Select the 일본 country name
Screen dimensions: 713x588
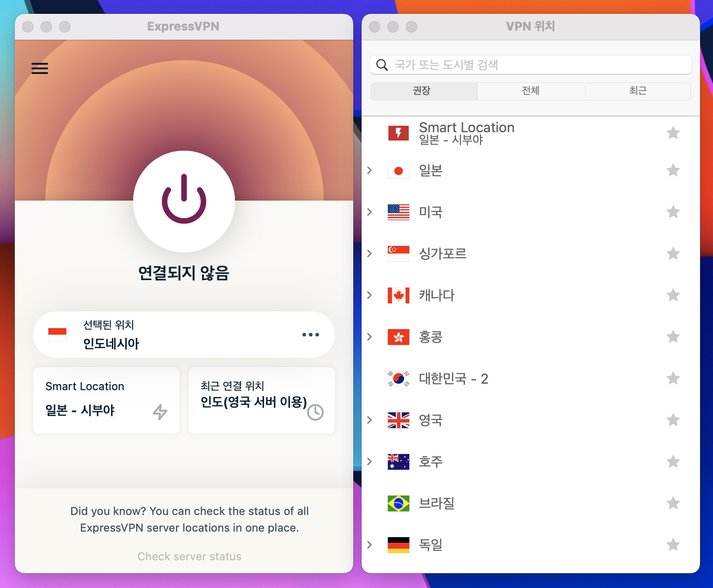pos(431,171)
